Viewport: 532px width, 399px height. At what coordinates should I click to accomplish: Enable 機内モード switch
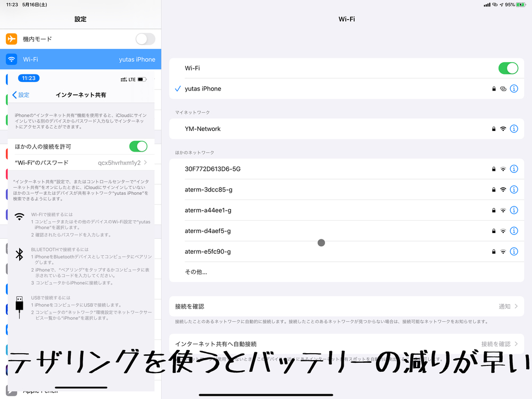tap(145, 38)
